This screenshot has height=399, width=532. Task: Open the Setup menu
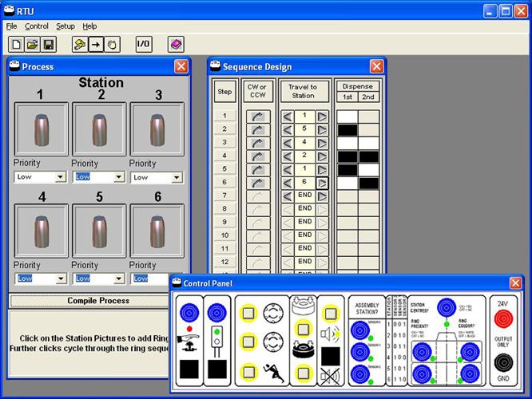tap(66, 26)
